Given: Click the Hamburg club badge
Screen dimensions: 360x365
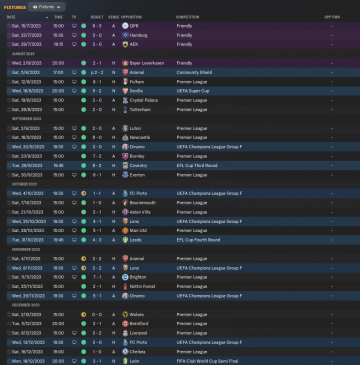Looking at the screenshot, I should coord(125,35).
